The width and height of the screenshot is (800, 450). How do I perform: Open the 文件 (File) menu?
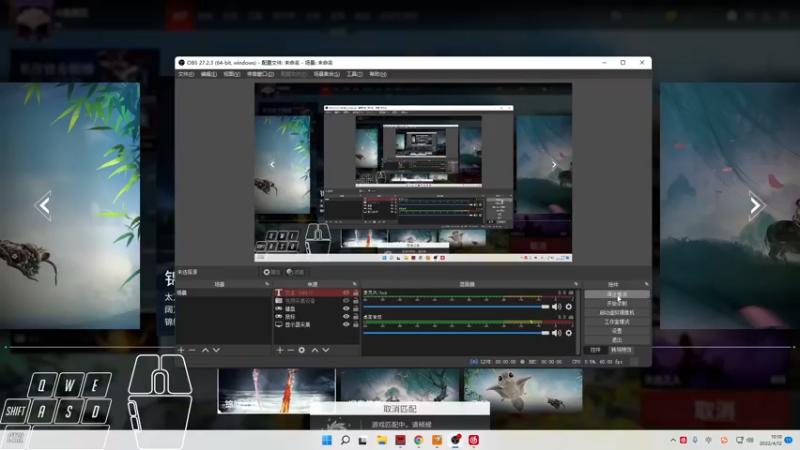click(x=185, y=74)
